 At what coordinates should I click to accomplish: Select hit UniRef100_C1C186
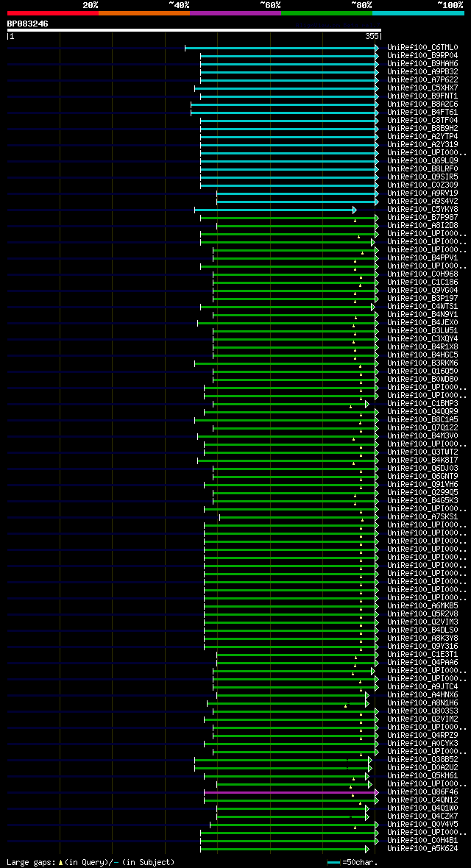pyautogui.click(x=422, y=282)
